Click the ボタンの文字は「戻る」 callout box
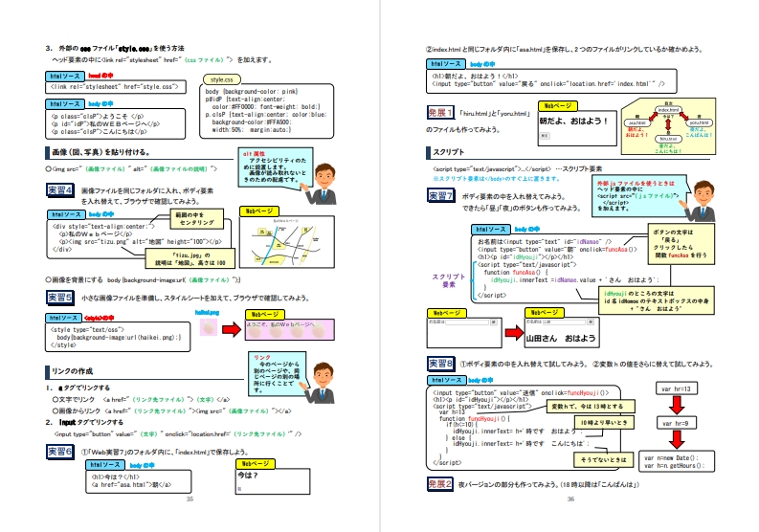This screenshot has width=759, height=532. (681, 243)
